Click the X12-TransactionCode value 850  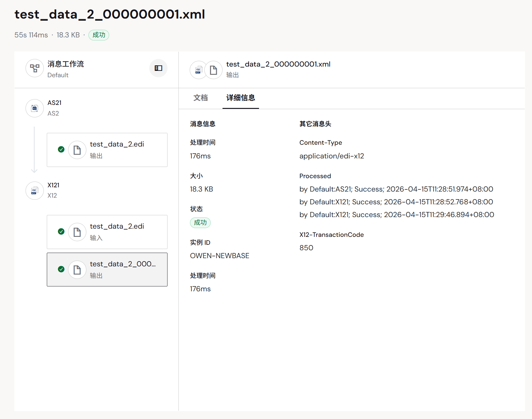pyautogui.click(x=306, y=248)
